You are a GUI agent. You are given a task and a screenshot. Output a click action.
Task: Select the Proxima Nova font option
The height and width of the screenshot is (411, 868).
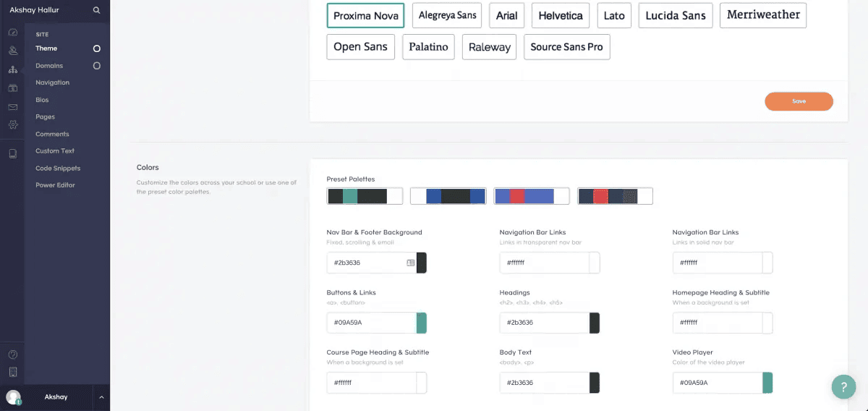365,16
